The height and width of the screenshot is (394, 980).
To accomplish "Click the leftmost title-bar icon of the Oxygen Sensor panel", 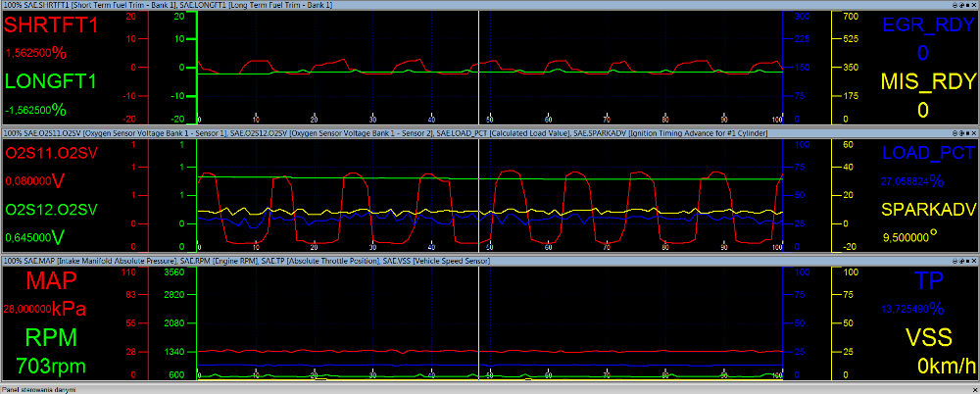I will 955,134.
